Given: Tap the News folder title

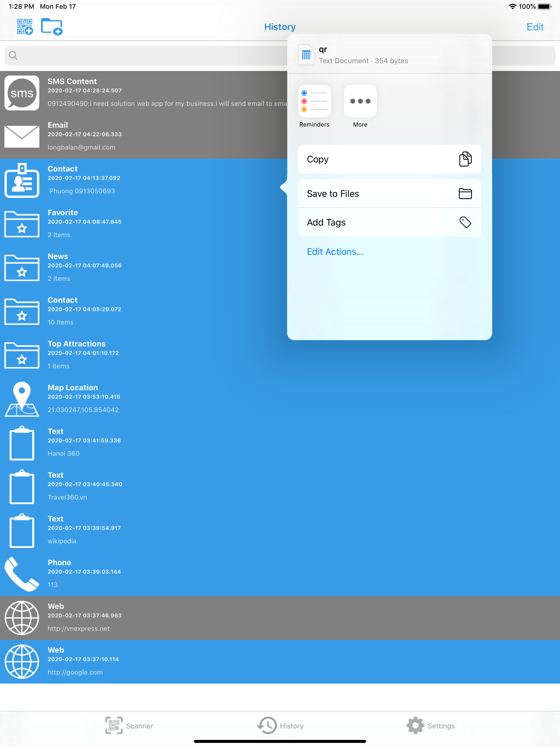Looking at the screenshot, I should 58,256.
